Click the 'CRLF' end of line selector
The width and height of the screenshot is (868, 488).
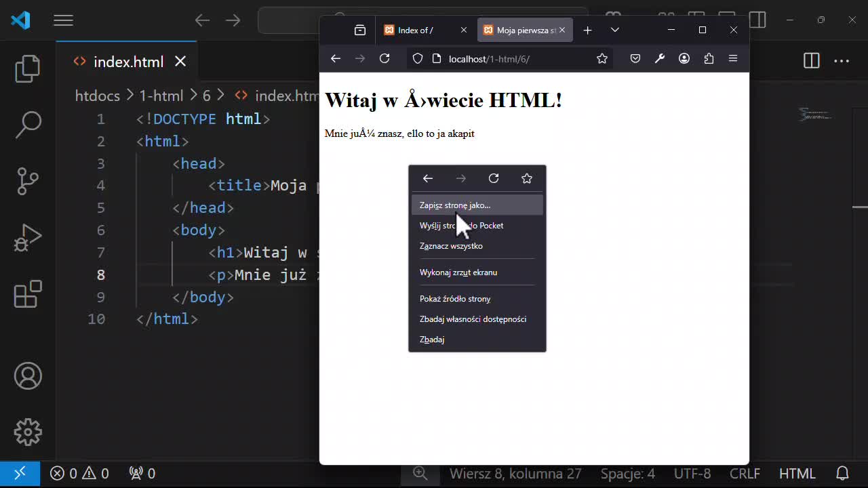pyautogui.click(x=745, y=473)
